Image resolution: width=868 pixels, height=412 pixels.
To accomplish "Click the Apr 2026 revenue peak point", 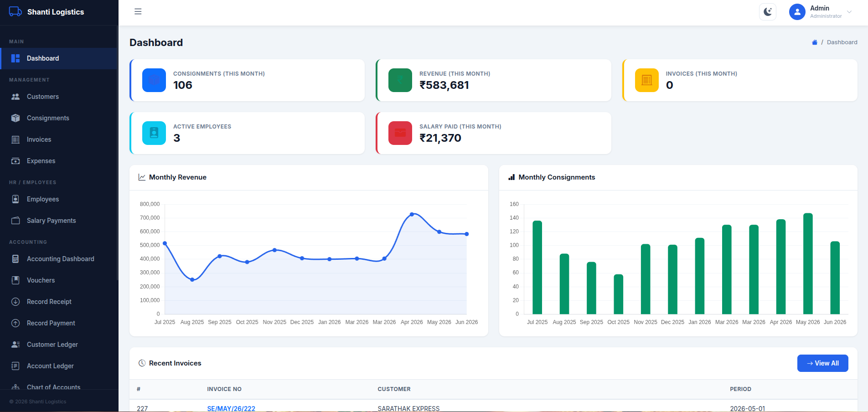I will tap(412, 214).
